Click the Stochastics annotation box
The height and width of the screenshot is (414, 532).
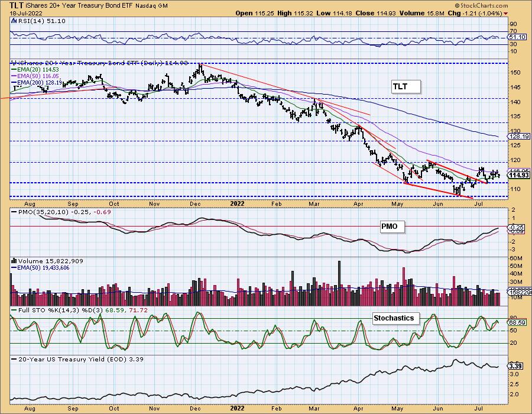click(x=395, y=318)
